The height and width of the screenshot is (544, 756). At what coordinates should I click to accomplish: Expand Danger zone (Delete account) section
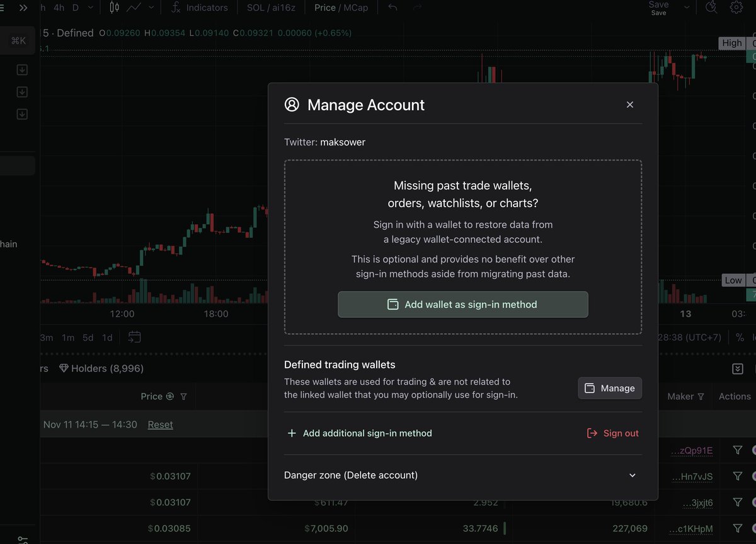tap(462, 475)
